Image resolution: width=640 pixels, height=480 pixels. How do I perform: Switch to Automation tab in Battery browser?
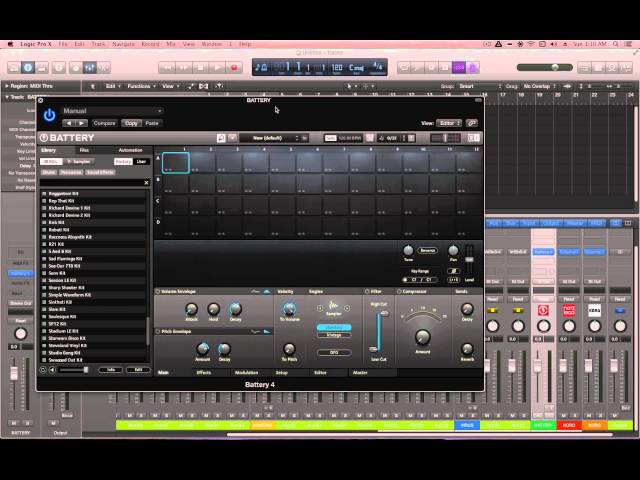(x=131, y=151)
